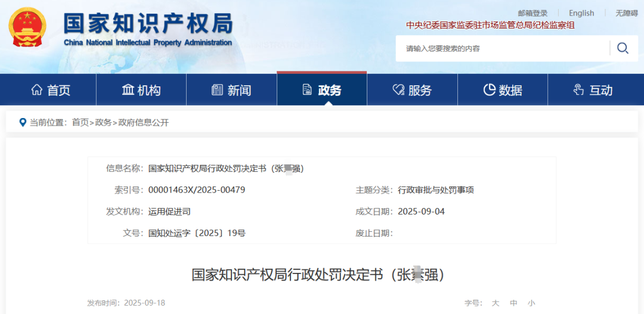The height and width of the screenshot is (314, 644).
Task: Click 政务 in the breadcrumb
Action: (x=103, y=122)
